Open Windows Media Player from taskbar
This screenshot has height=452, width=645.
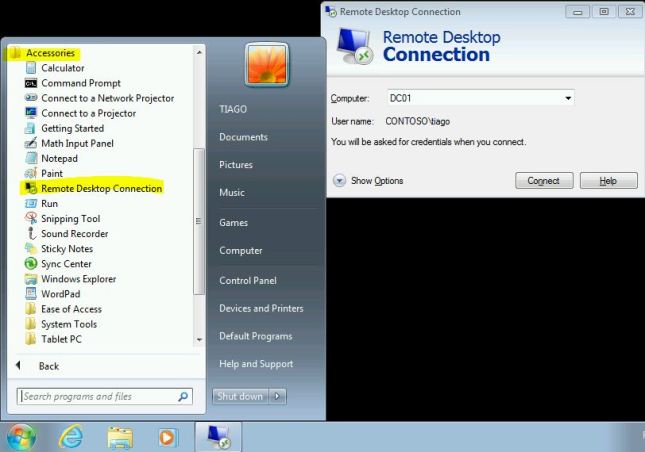pos(167,436)
